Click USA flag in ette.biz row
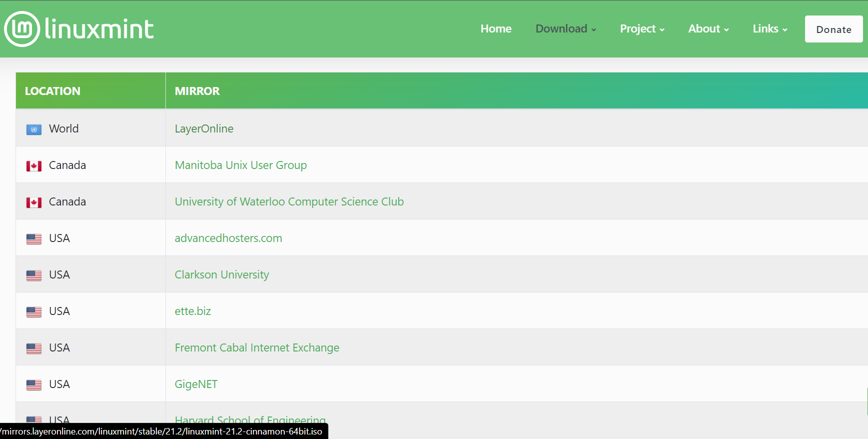This screenshot has width=868, height=439. 34,312
